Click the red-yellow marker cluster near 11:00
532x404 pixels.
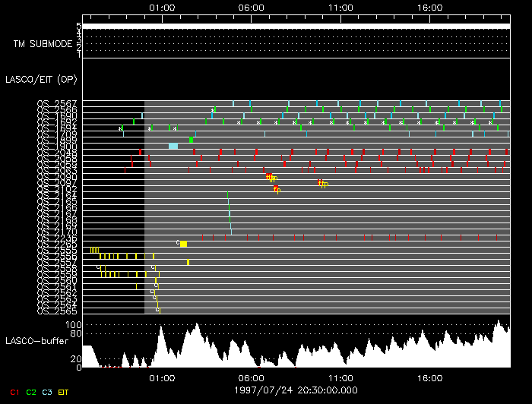pos(323,183)
